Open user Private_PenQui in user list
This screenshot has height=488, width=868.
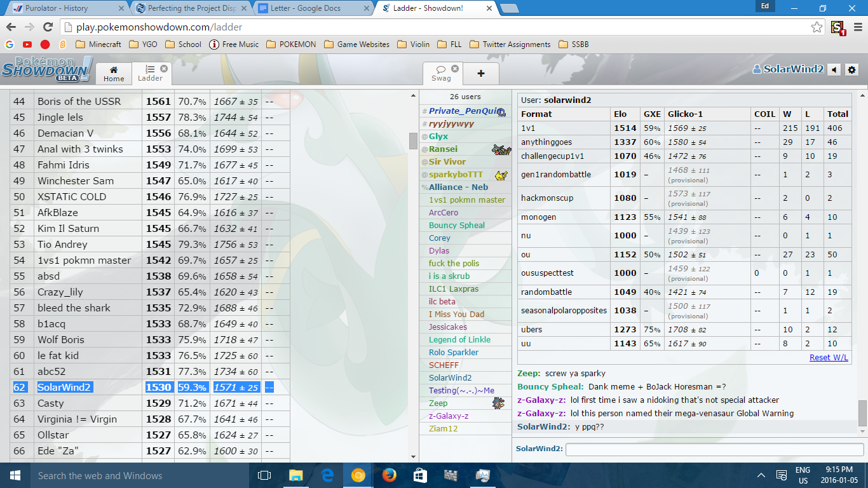(464, 111)
